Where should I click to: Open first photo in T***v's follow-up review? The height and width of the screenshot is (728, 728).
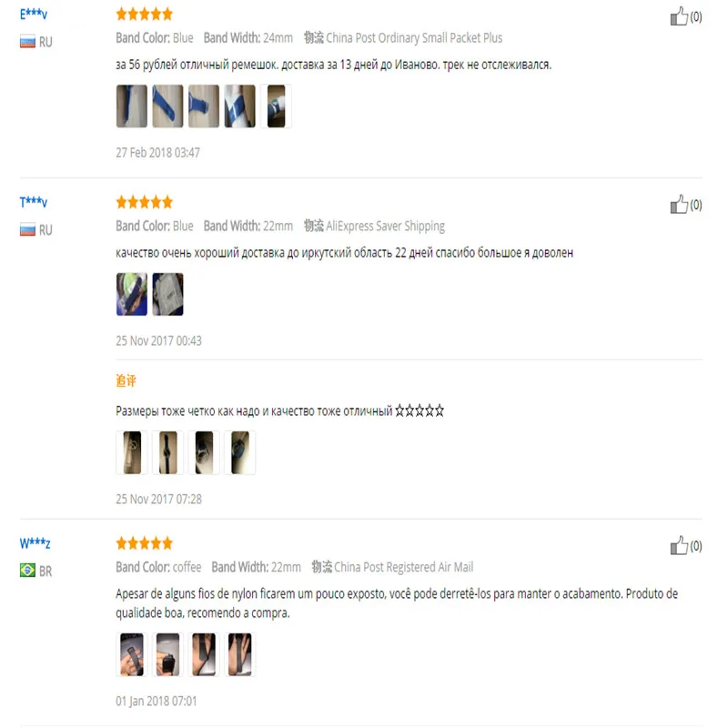132,452
